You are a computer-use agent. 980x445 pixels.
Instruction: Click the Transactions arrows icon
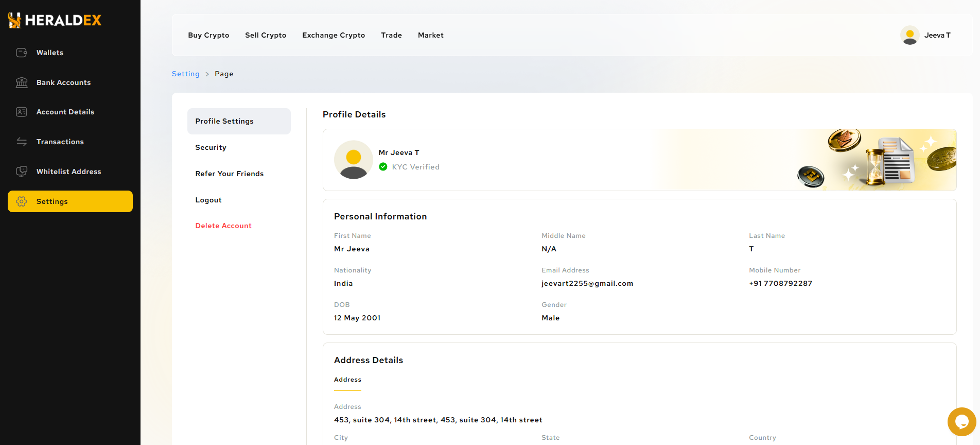pos(22,142)
